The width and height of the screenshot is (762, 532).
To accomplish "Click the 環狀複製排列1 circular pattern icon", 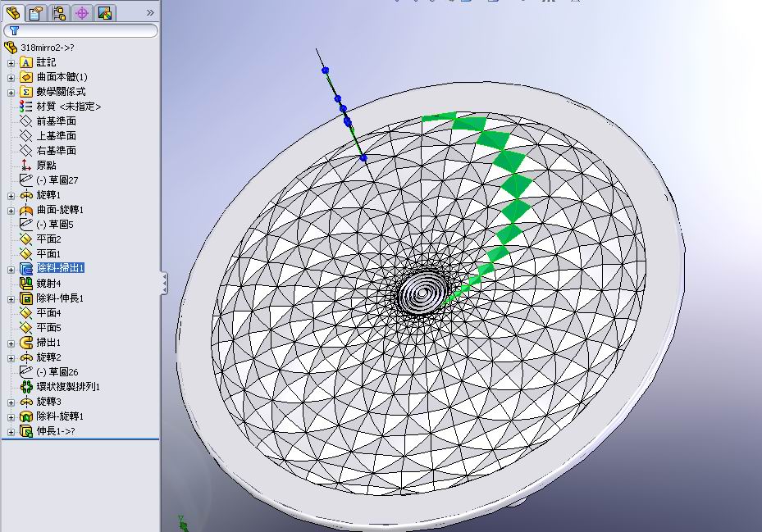I will (x=25, y=386).
